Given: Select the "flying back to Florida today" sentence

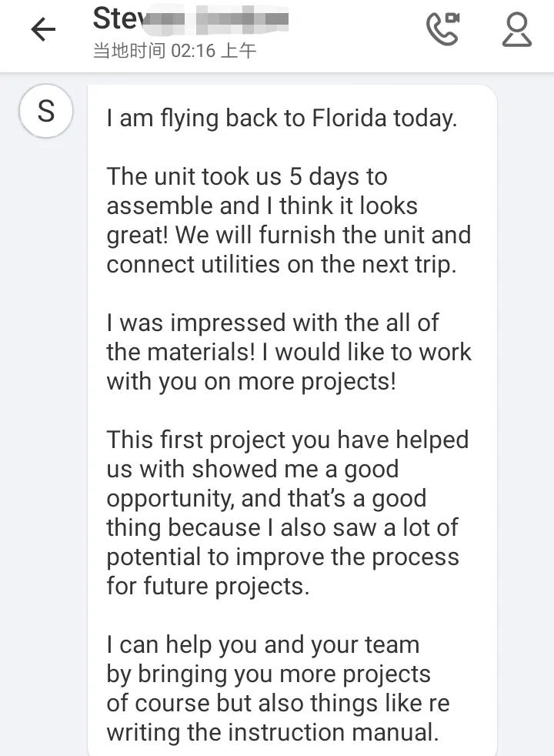Looking at the screenshot, I should pos(282,119).
